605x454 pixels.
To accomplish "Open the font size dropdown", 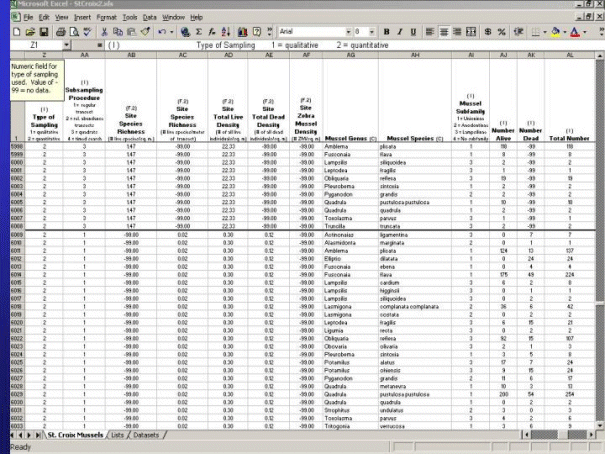I will [372, 32].
